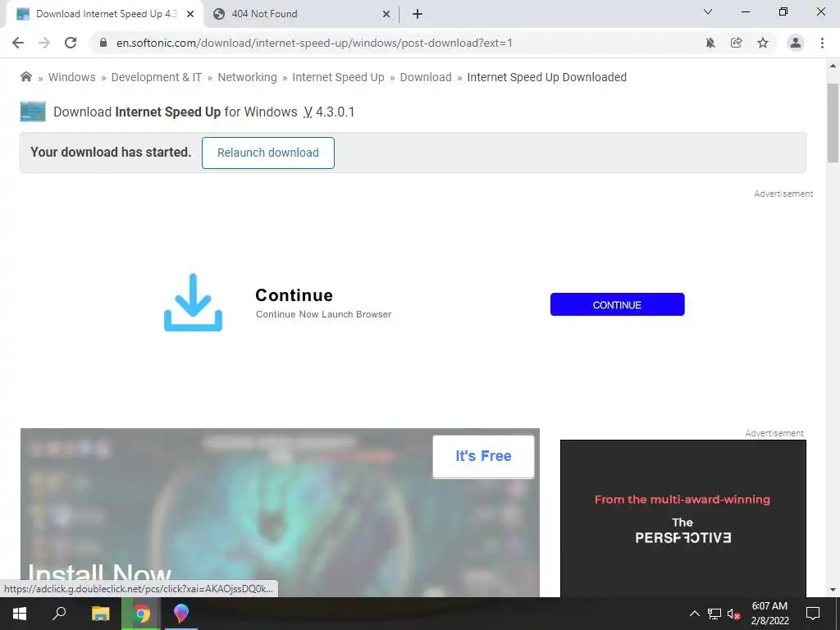Viewport: 840px width, 630px height.
Task: Close the 404 Not Found tab
Action: point(386,15)
